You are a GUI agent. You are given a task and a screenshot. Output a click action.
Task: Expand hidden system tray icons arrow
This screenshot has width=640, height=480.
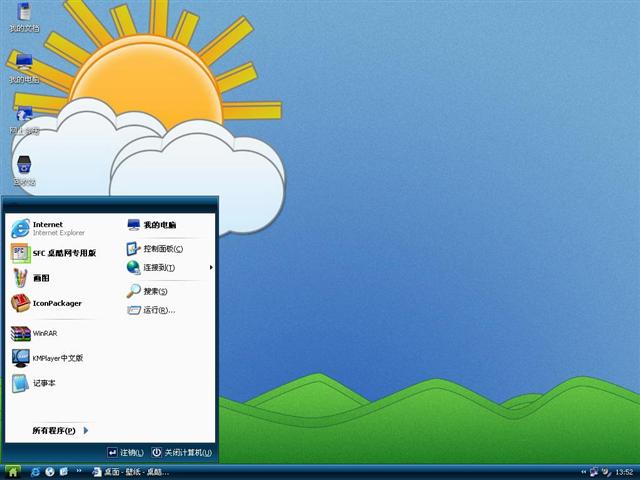coord(583,472)
